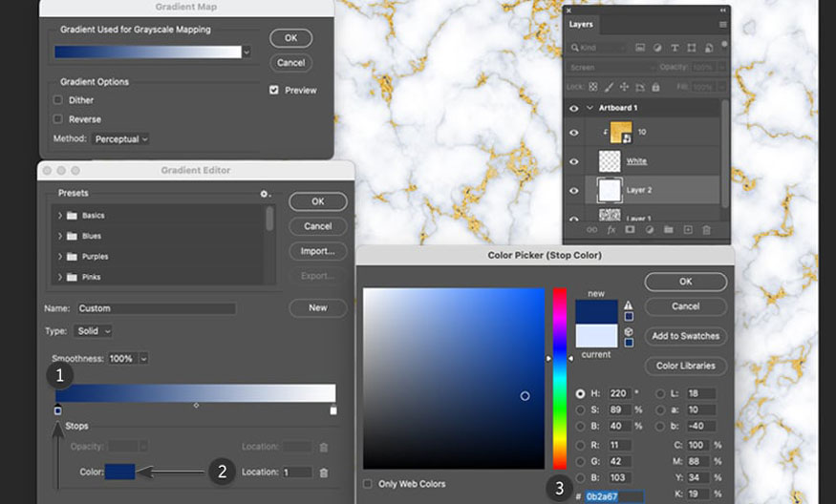
Task: Click Cancel in Gradient Map dialog
Action: point(291,63)
